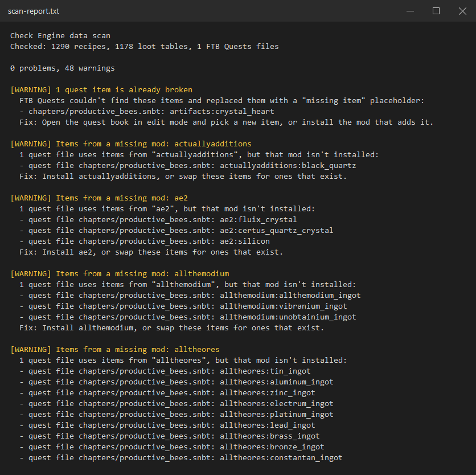Click the "Check Engine data scan" heading line
476x475 pixels.
(60, 35)
